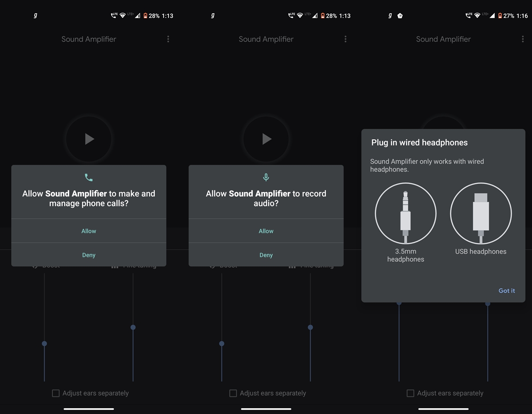Screen dimensions: 532x414
Task: Tap pentagon notification icon in third status bar
Action: point(400,16)
